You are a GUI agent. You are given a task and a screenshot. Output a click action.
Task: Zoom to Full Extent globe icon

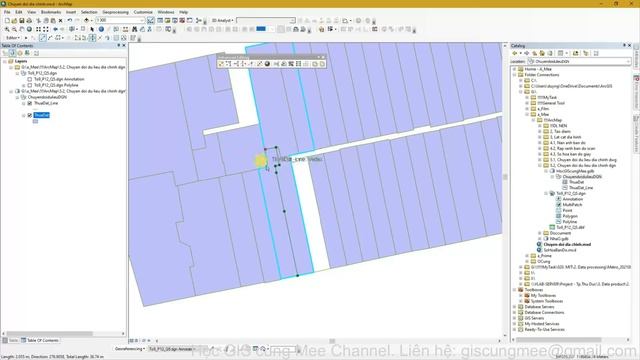pos(29,29)
